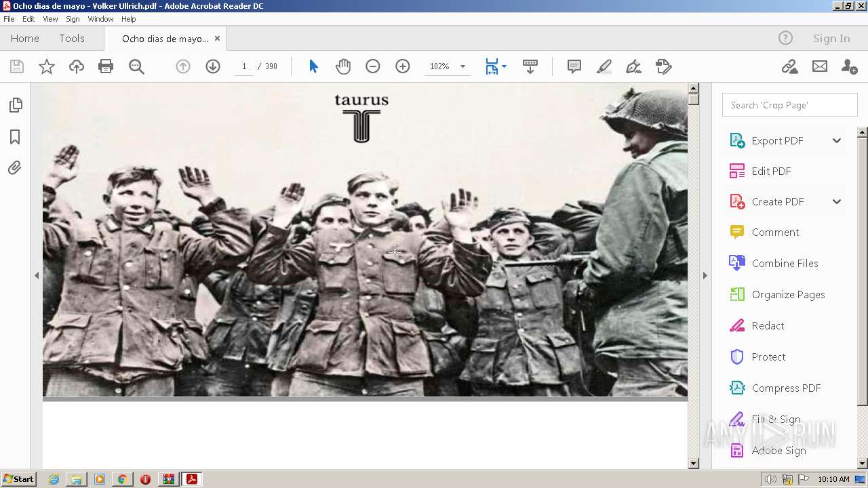Upload the file with the cloud icon
Screen dimensions: 868x488
coord(77,66)
